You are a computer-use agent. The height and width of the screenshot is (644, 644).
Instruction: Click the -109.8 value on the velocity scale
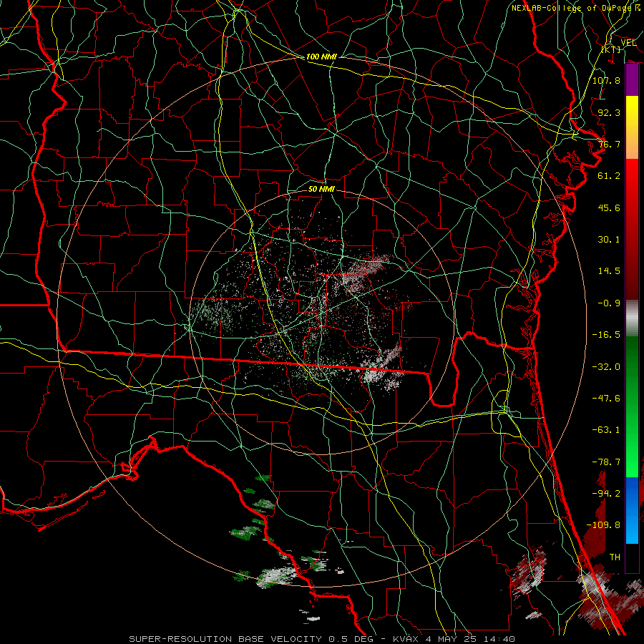click(x=603, y=525)
